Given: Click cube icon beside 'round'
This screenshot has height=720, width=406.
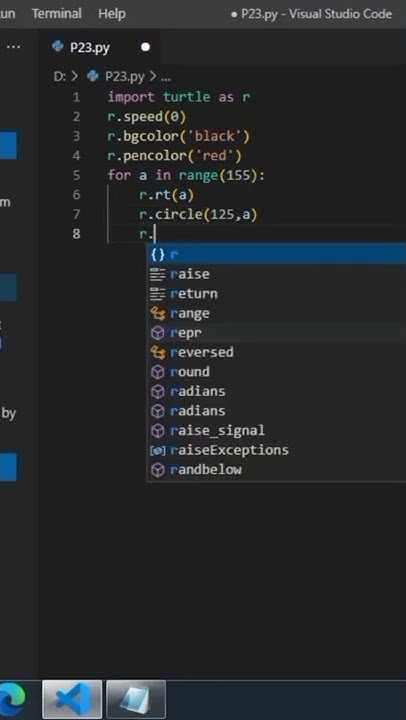Looking at the screenshot, I should point(158,372).
